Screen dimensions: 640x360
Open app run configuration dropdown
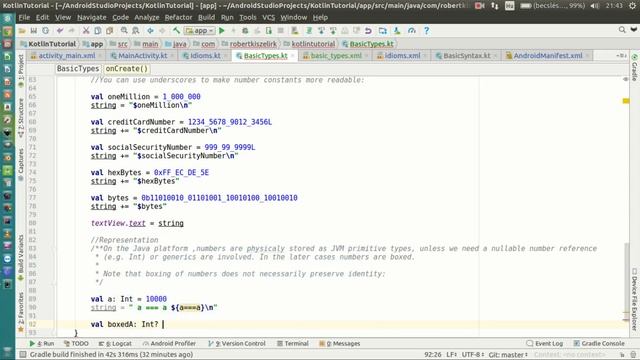pyautogui.click(x=200, y=31)
